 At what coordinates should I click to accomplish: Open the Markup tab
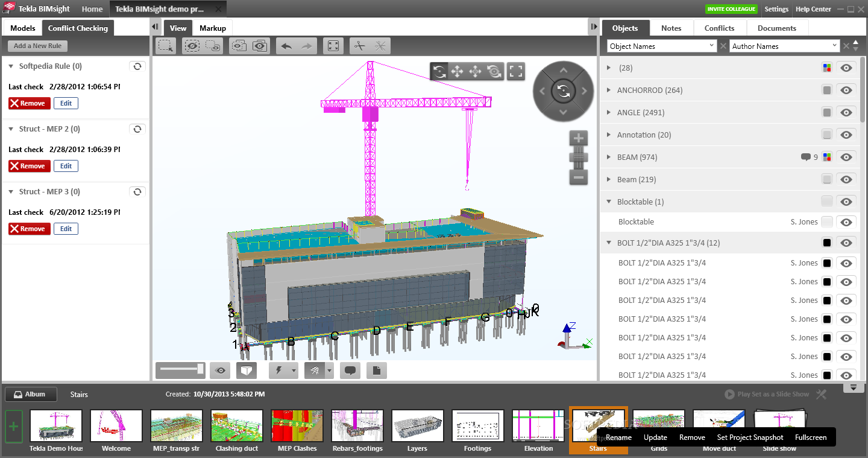(213, 28)
